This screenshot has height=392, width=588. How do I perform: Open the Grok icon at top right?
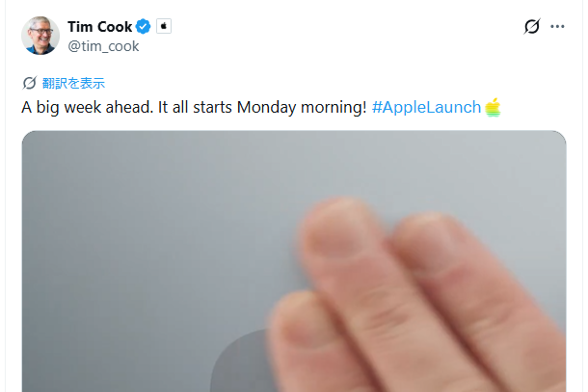pos(531,27)
